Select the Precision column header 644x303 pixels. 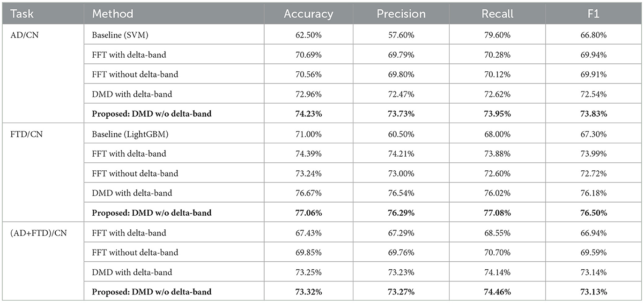point(401,14)
